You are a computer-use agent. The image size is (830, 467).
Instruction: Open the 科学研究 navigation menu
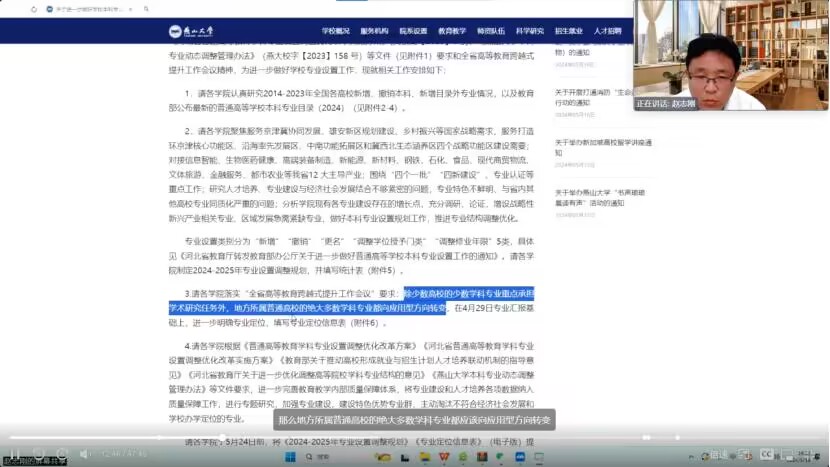(530, 31)
